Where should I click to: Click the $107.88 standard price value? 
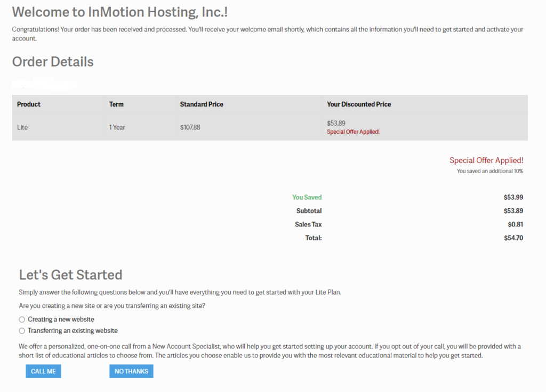(x=190, y=127)
